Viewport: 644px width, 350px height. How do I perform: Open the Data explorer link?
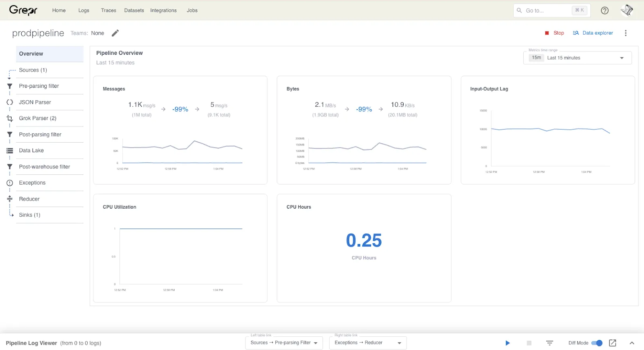593,33
